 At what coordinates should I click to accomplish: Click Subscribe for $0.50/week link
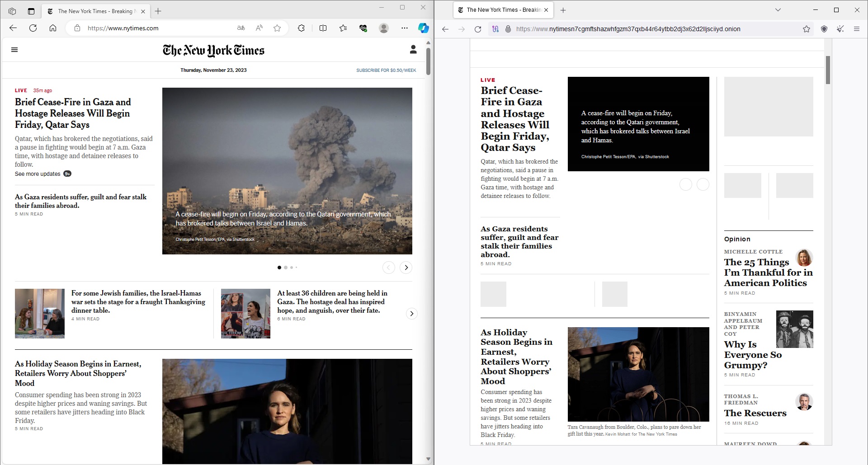point(386,70)
